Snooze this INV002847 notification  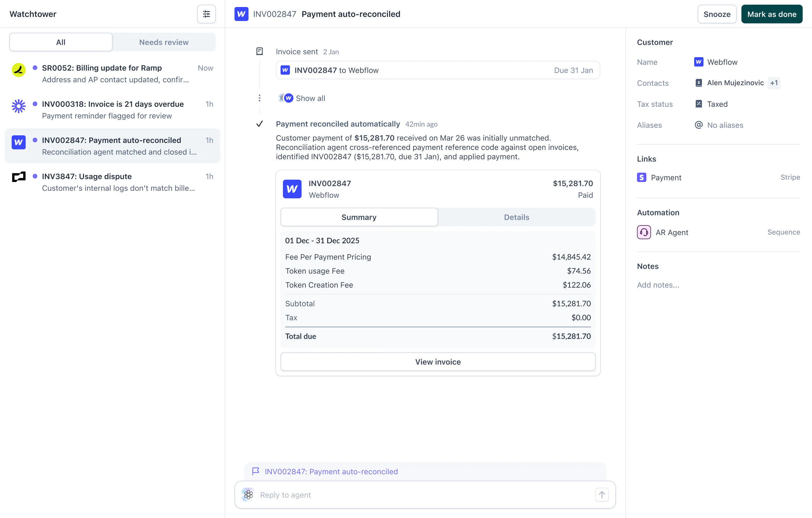click(x=717, y=14)
